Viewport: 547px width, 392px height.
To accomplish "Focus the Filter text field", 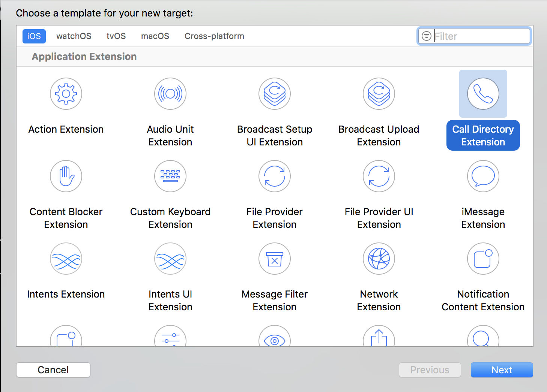I will (474, 36).
